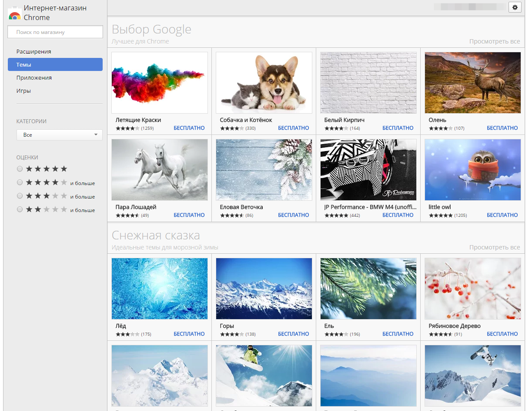
Task: Select the five-star rating filter
Action: [x=20, y=168]
